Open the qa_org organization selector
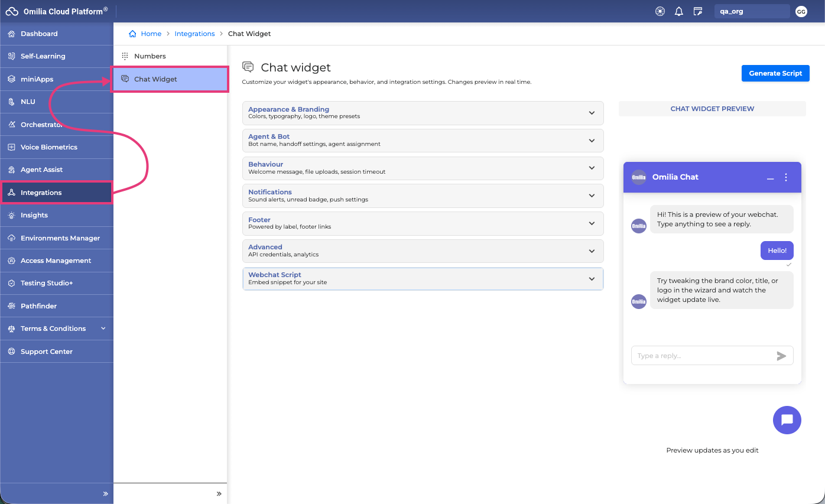825x504 pixels. (x=752, y=11)
